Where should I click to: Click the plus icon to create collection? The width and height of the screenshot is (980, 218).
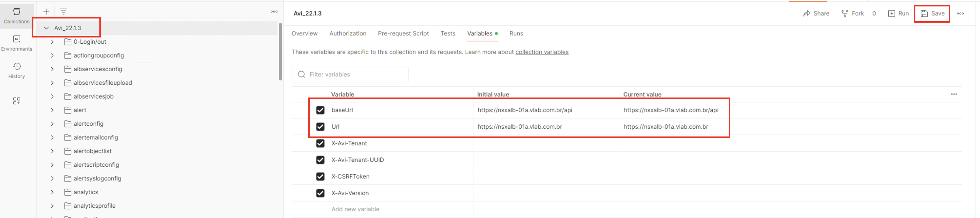coord(46,11)
